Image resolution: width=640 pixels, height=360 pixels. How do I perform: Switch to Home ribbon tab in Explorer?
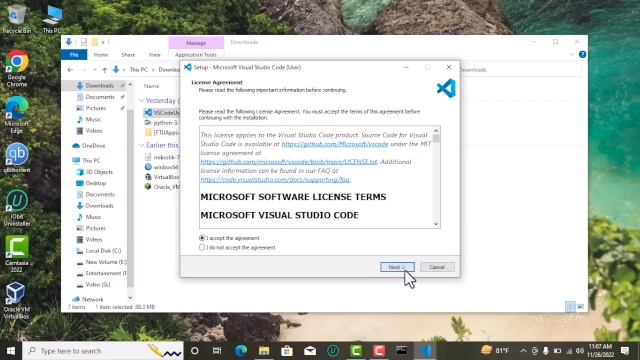(x=100, y=55)
